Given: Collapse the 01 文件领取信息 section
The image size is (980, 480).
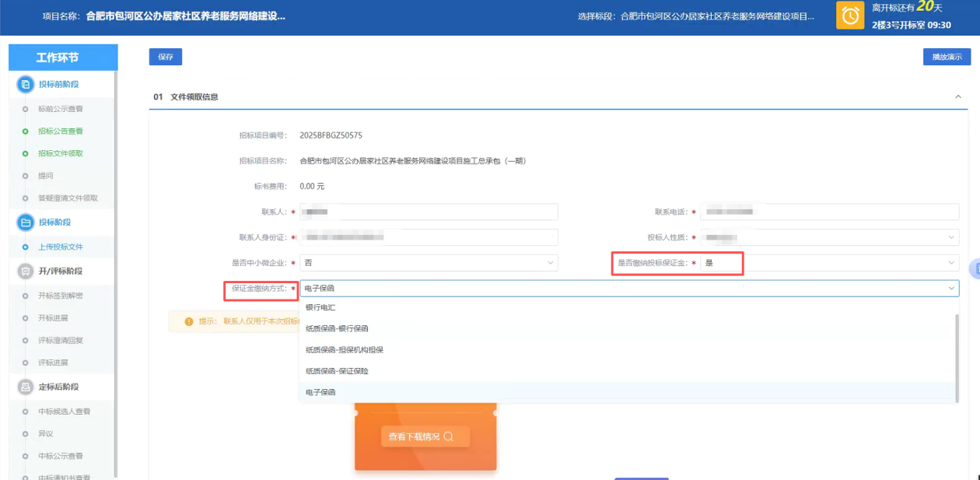Looking at the screenshot, I should pyautogui.click(x=957, y=96).
